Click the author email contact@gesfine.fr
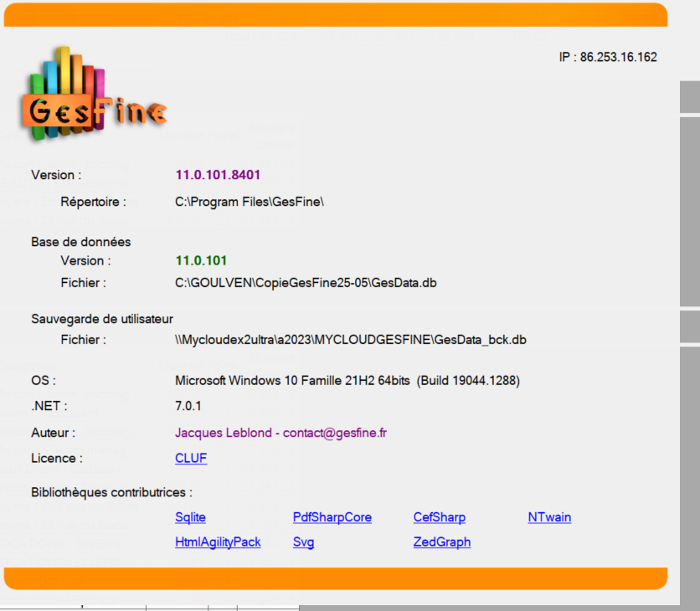This screenshot has height=611, width=700. click(335, 433)
